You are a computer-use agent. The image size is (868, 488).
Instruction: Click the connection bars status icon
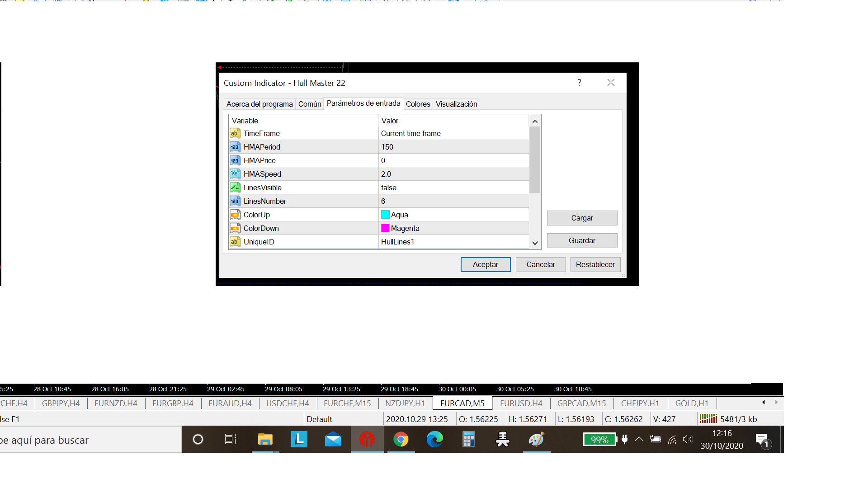(x=708, y=419)
